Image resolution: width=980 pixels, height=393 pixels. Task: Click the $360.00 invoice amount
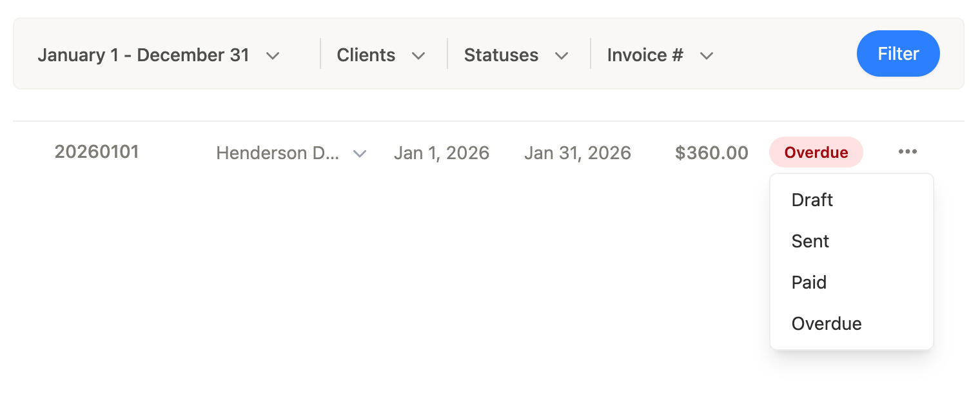tap(712, 153)
